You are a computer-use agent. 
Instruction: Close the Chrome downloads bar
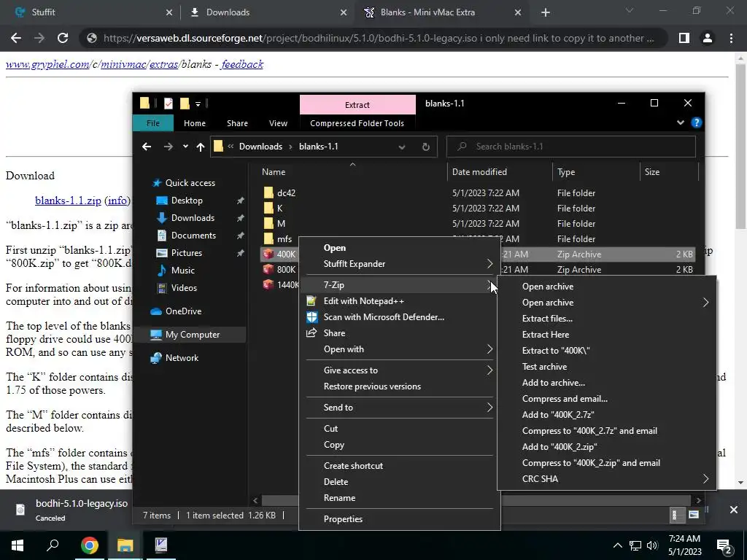pos(734,510)
